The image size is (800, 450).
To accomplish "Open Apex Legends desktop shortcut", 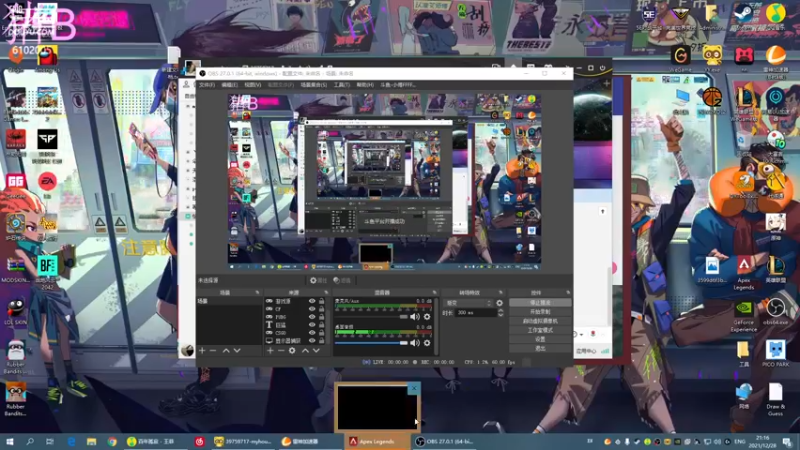I will point(744,272).
